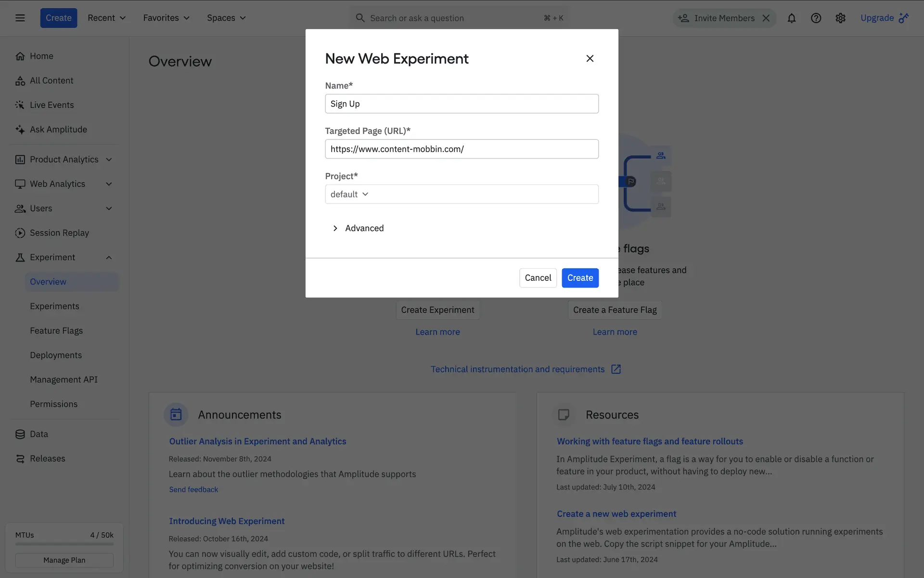Collapse the Experiment sidebar section
The width and height of the screenshot is (924, 578).
pyautogui.click(x=109, y=257)
